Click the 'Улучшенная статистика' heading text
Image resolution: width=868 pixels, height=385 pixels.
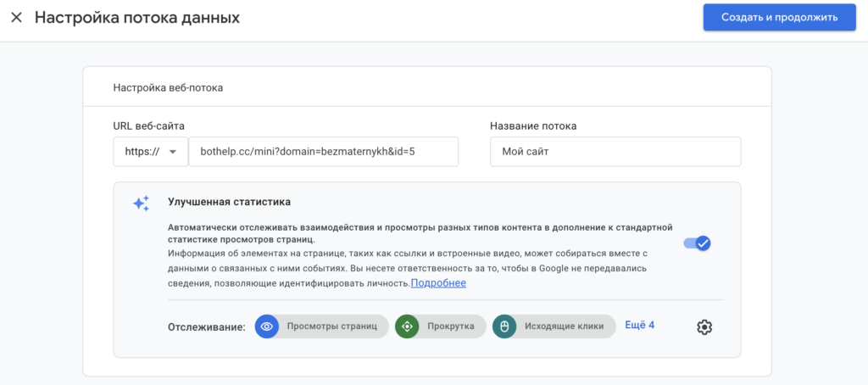(229, 202)
